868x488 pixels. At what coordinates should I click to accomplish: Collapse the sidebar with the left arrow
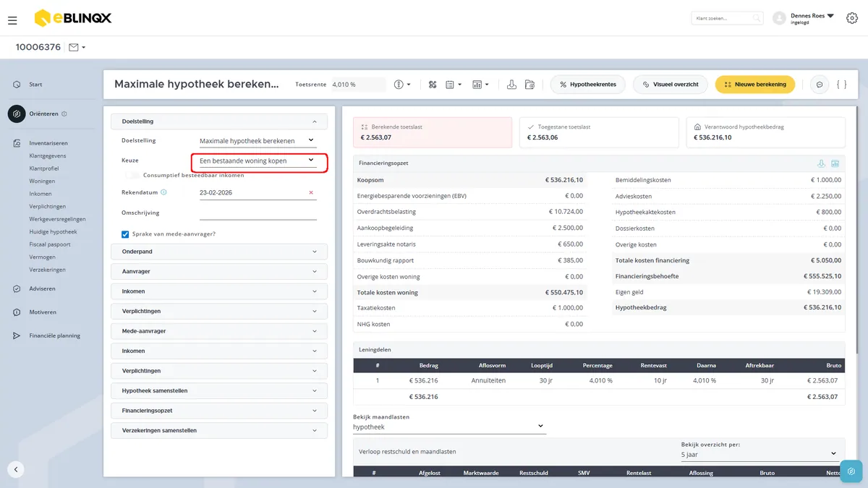(x=16, y=468)
